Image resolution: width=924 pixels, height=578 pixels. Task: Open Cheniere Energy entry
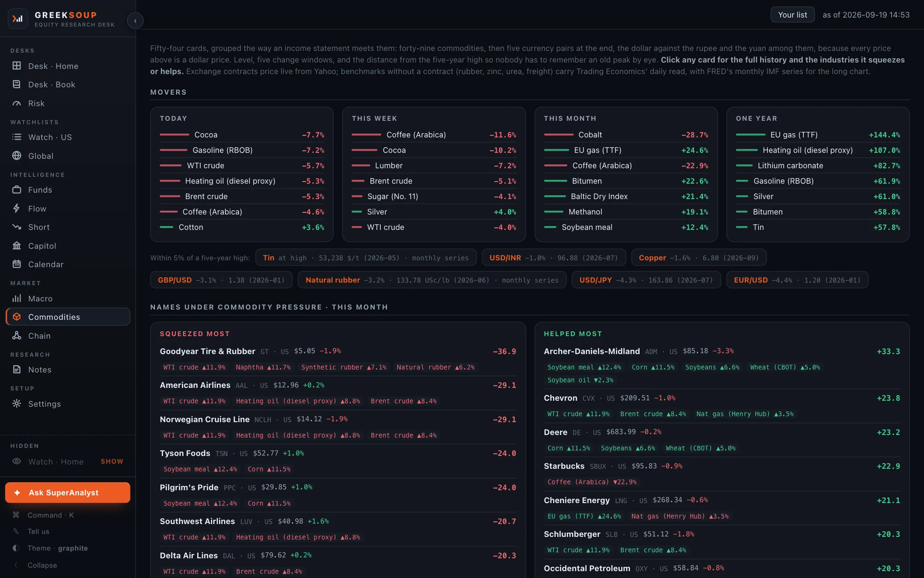point(722,508)
